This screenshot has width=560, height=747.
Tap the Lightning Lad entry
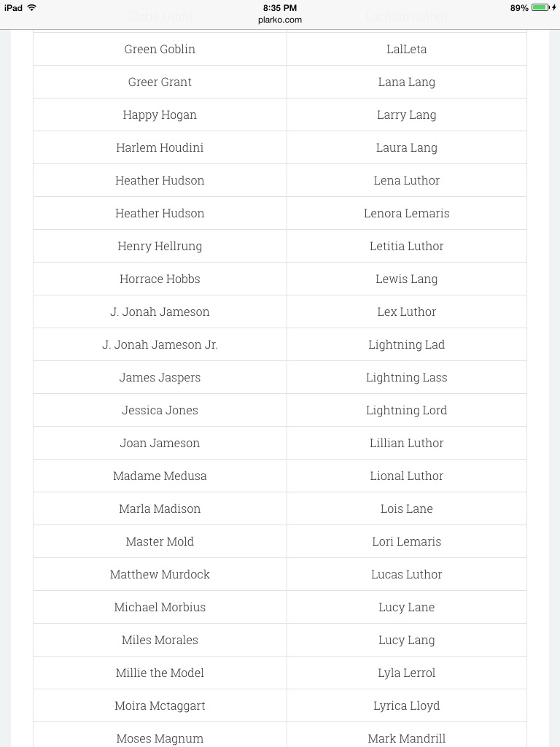point(407,344)
